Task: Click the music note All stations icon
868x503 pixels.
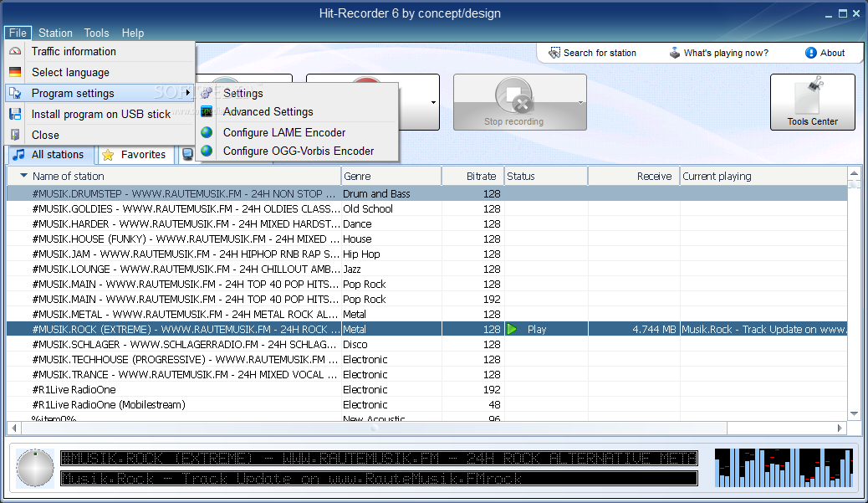Action: (19, 155)
